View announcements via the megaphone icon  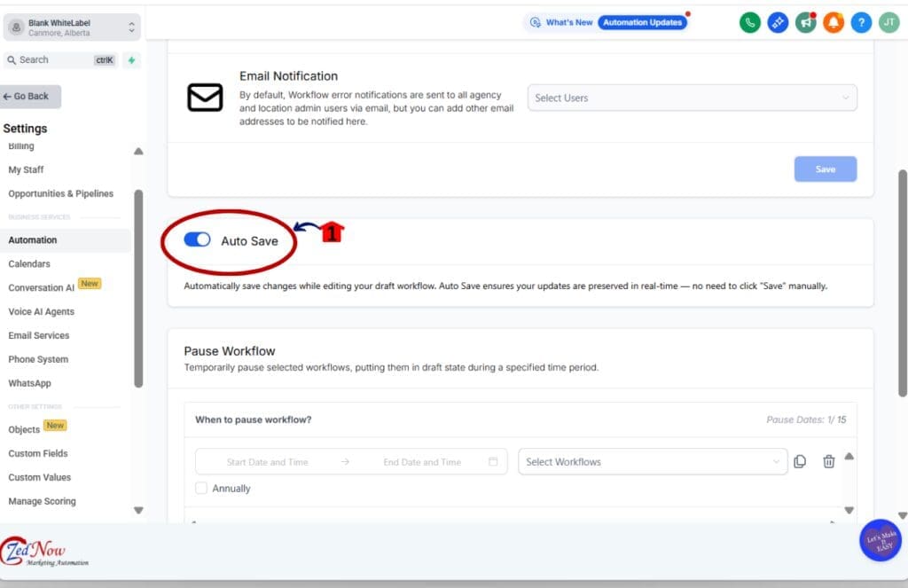pyautogui.click(x=805, y=22)
